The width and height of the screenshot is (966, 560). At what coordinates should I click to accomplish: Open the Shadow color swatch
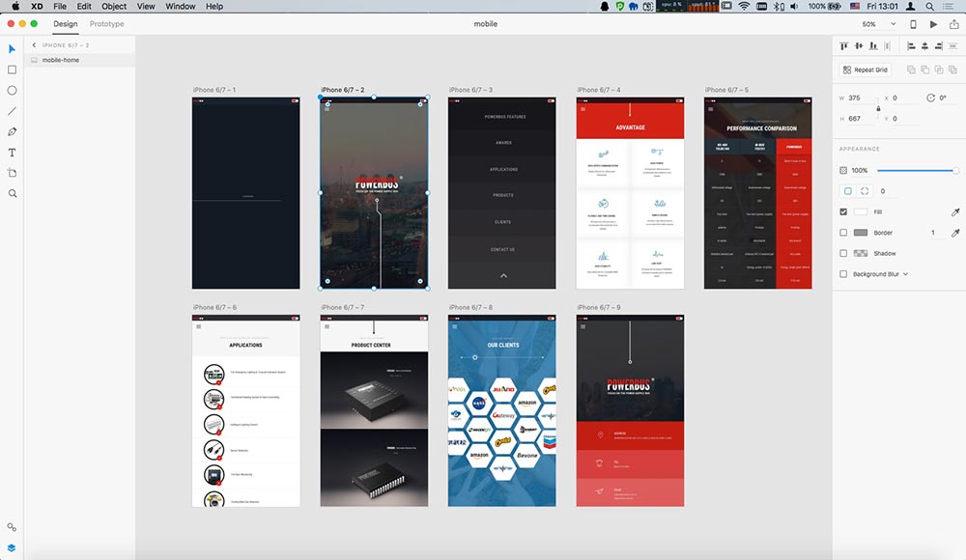click(x=861, y=253)
